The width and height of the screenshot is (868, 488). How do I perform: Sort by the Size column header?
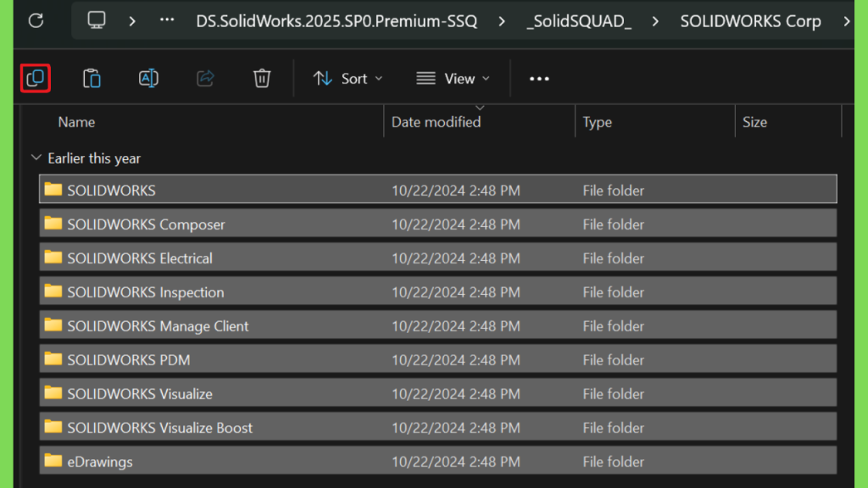[x=754, y=122]
